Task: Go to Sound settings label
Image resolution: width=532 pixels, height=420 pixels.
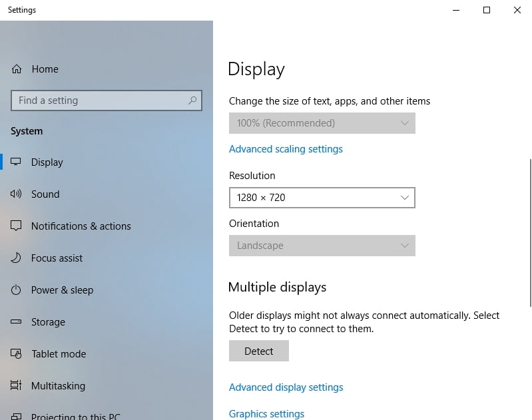Action: 45,194
